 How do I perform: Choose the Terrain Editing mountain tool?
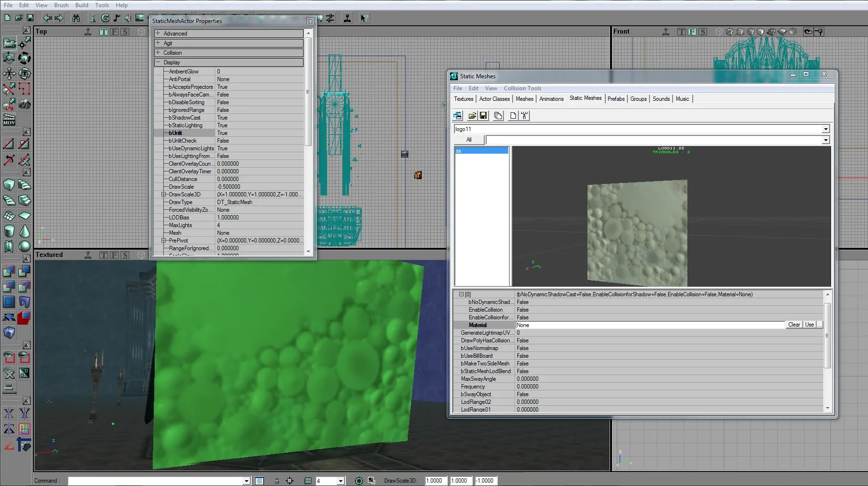[24, 104]
